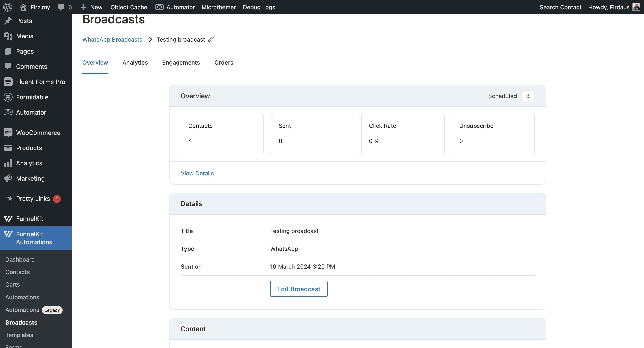Screen dimensions: 644x348
Task: Click the Edit Broadcast button
Action: 299,289
